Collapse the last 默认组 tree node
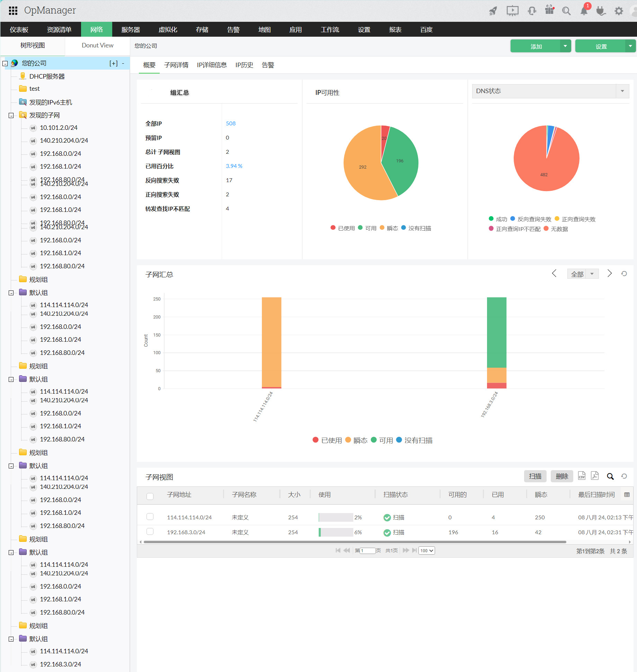The image size is (637, 672). (11, 639)
